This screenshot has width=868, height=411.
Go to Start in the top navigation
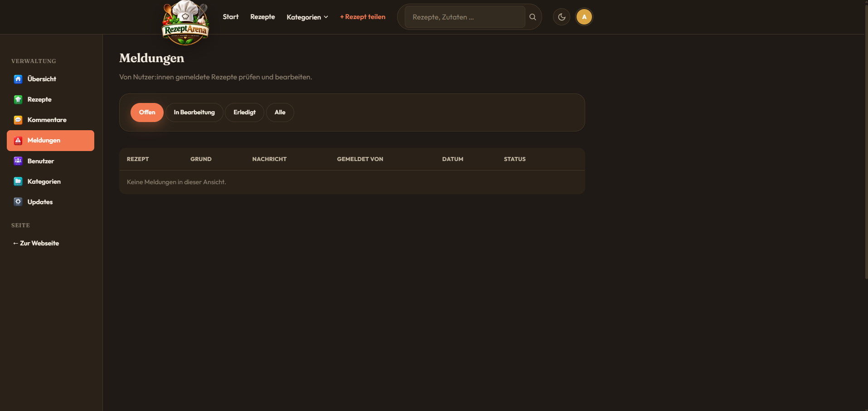tap(231, 17)
